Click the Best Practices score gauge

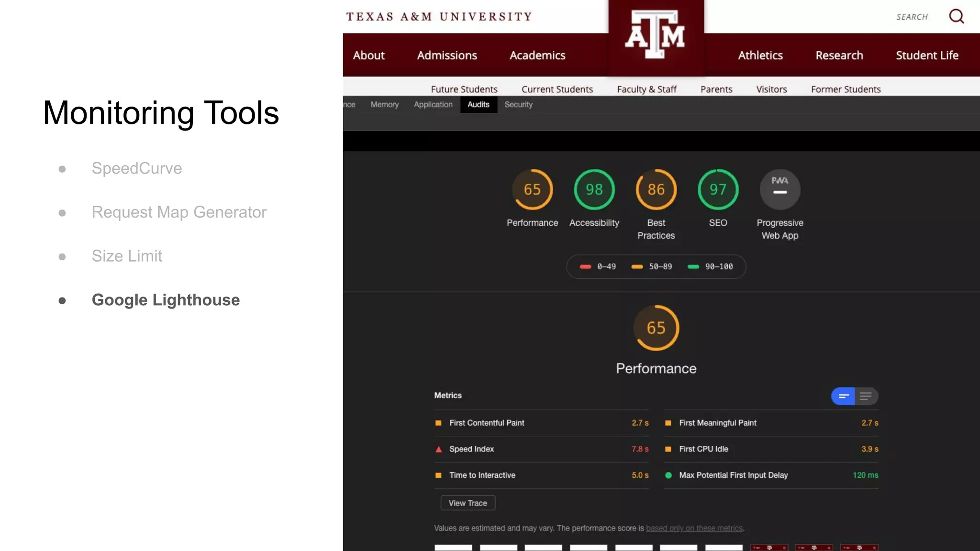[656, 189]
